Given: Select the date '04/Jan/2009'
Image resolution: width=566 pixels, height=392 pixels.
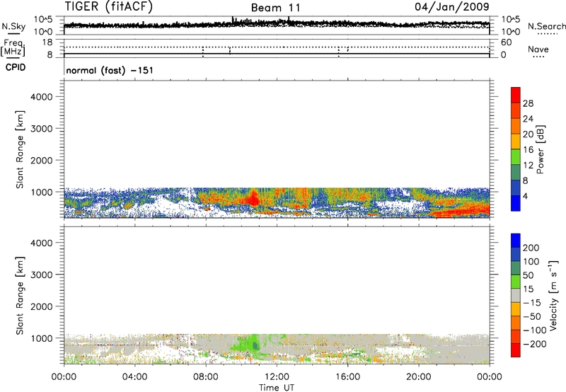Looking at the screenshot, I should tap(452, 6).
